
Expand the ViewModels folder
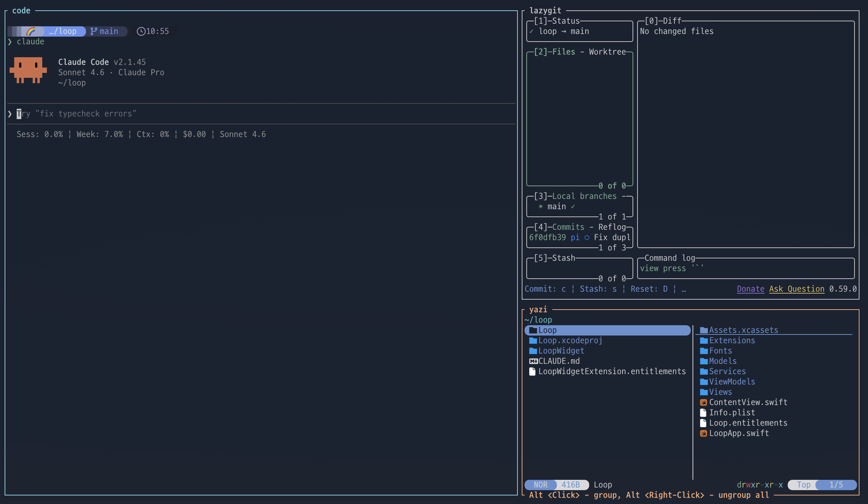click(732, 382)
